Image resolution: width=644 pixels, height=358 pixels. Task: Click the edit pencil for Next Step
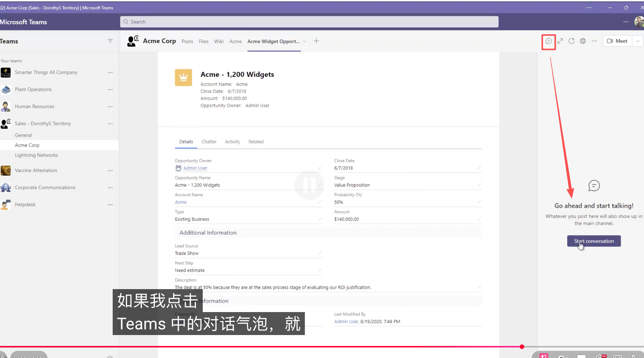(320, 270)
